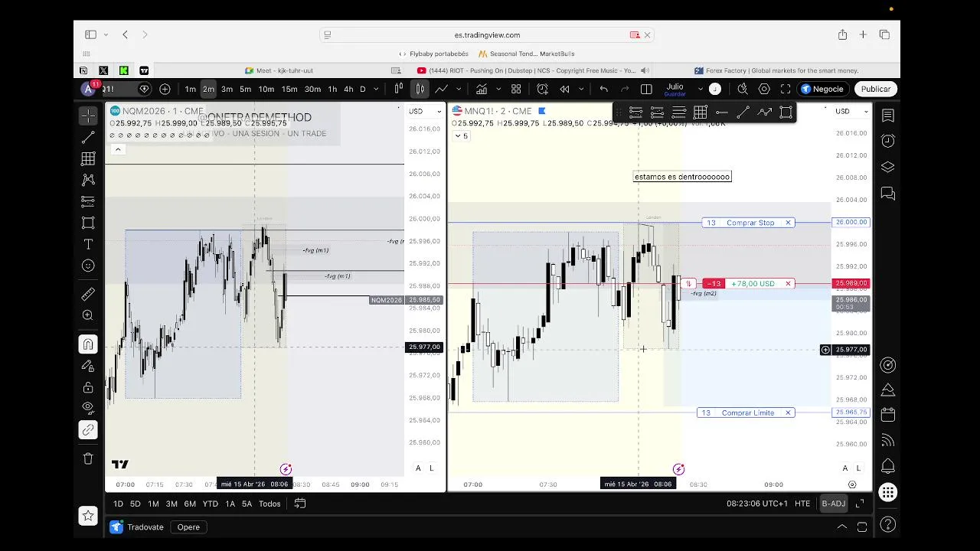Viewport: 980px width, 551px height.
Task: Open the text annotation tool
Action: (x=88, y=244)
